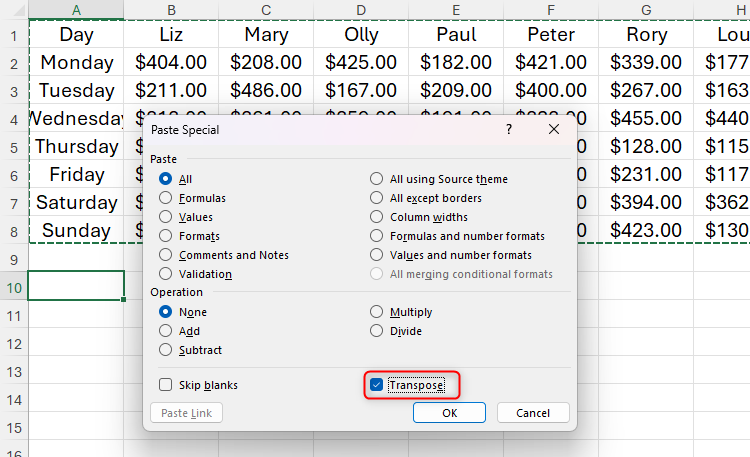Click the Cancel button

532,413
